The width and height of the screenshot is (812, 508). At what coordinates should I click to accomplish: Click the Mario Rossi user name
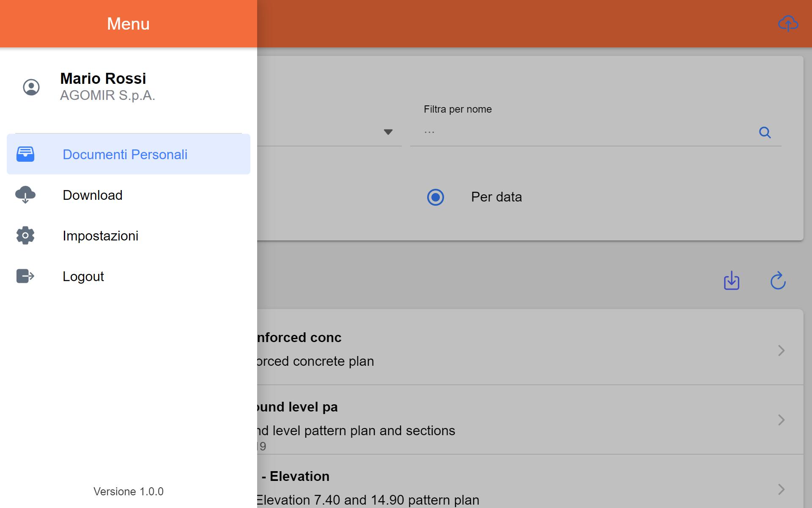103,78
